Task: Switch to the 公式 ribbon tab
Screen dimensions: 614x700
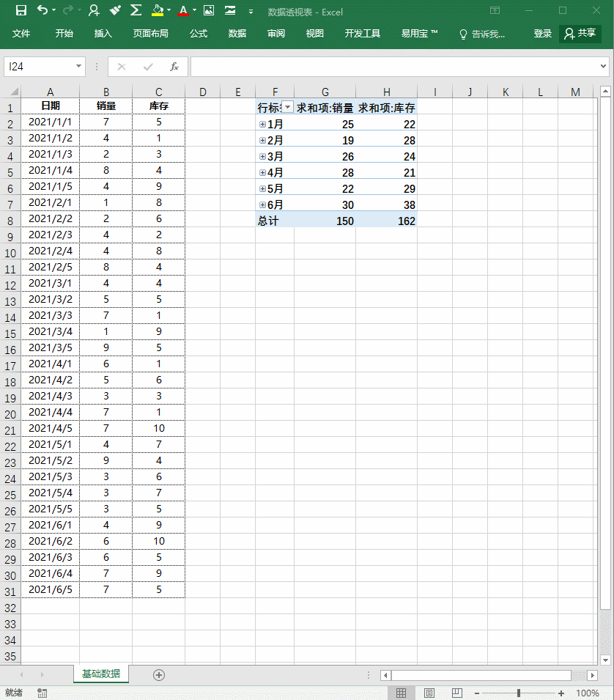Action: [199, 34]
